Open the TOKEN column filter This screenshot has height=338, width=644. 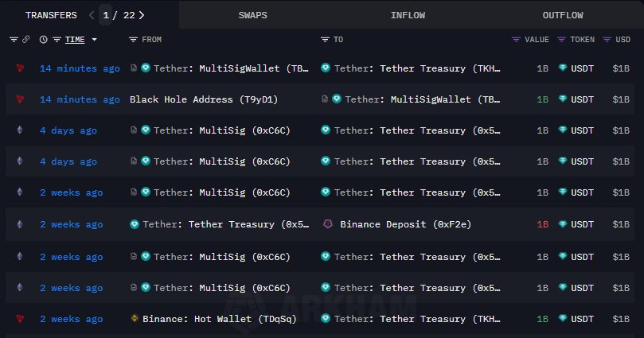tap(561, 40)
